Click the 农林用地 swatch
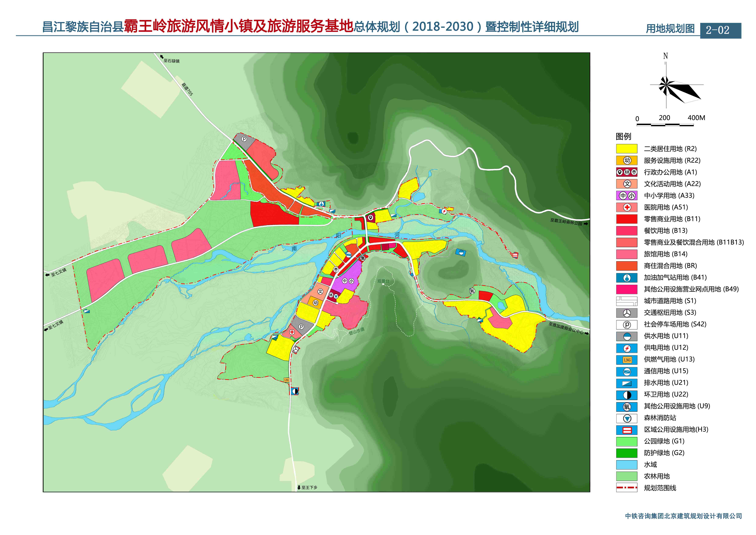Image resolution: width=756 pixels, height=535 pixels. (x=627, y=476)
